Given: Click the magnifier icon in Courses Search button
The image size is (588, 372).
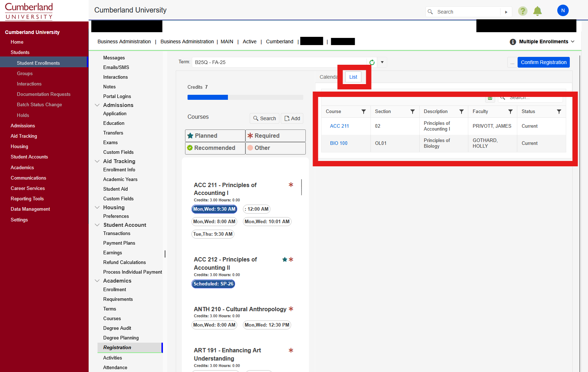Looking at the screenshot, I should [x=256, y=118].
